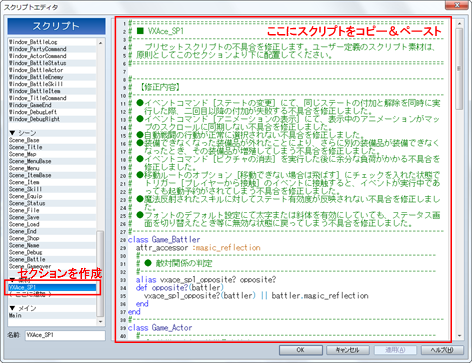Click code editor scrollbar up arrow
The height and width of the screenshot is (363, 472).
[x=459, y=24]
